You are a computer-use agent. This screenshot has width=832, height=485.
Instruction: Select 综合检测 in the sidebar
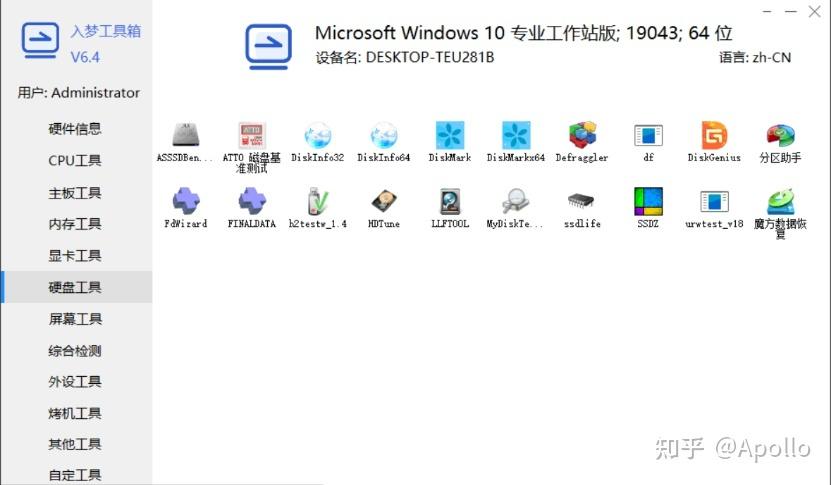(x=75, y=351)
